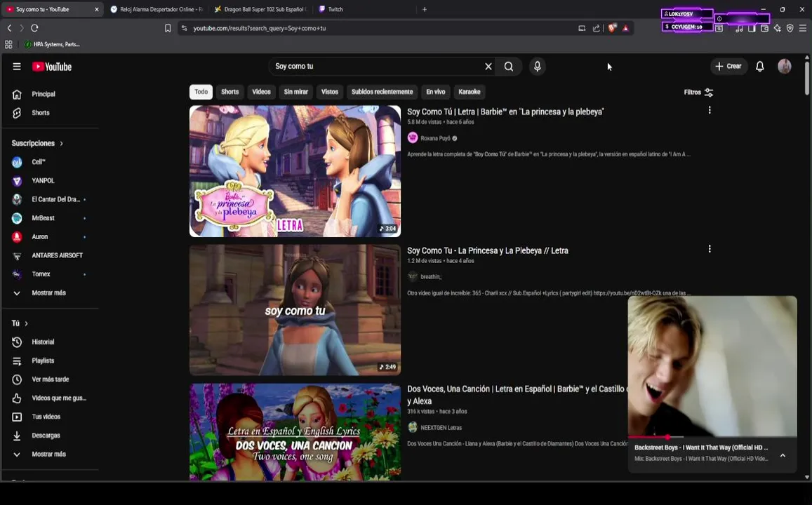Open Filtros search filters
Viewport: 812px width, 505px height.
click(698, 92)
